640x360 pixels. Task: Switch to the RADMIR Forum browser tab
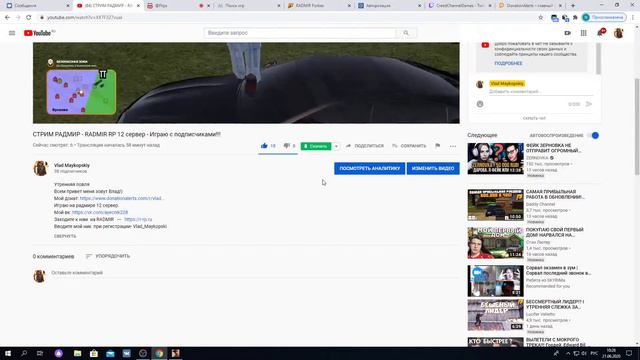pos(318,6)
